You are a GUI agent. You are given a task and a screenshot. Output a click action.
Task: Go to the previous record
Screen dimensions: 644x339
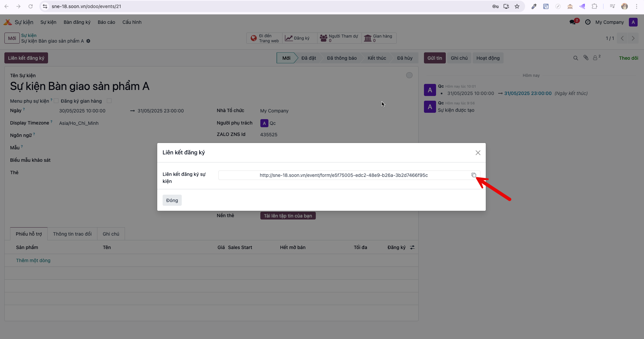(622, 38)
